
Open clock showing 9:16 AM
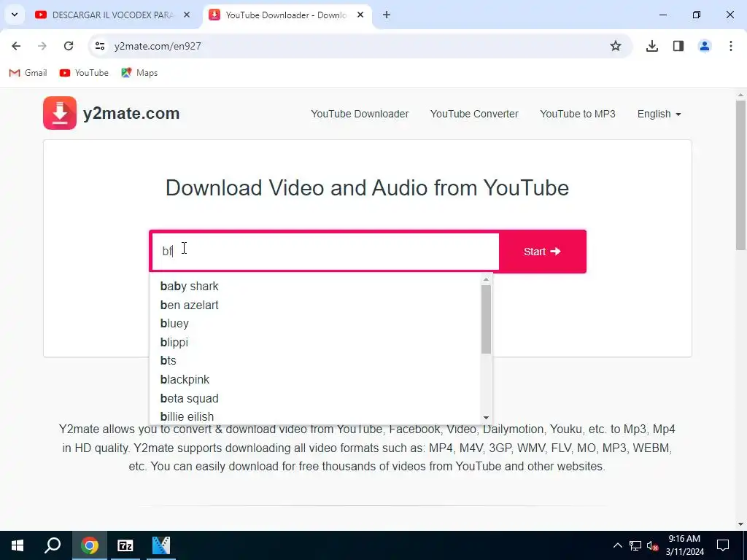tap(684, 545)
